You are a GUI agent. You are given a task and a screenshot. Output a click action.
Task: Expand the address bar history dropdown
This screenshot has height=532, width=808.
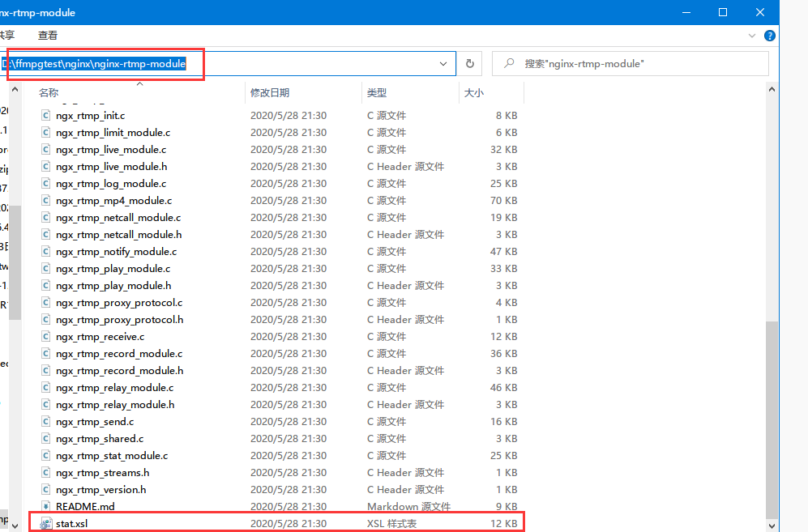[443, 63]
